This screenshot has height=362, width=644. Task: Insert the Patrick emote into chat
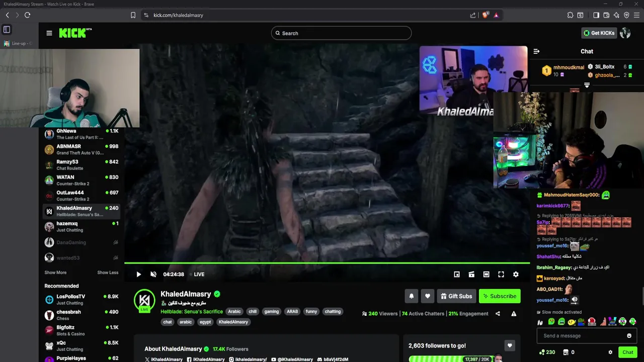coord(603,322)
